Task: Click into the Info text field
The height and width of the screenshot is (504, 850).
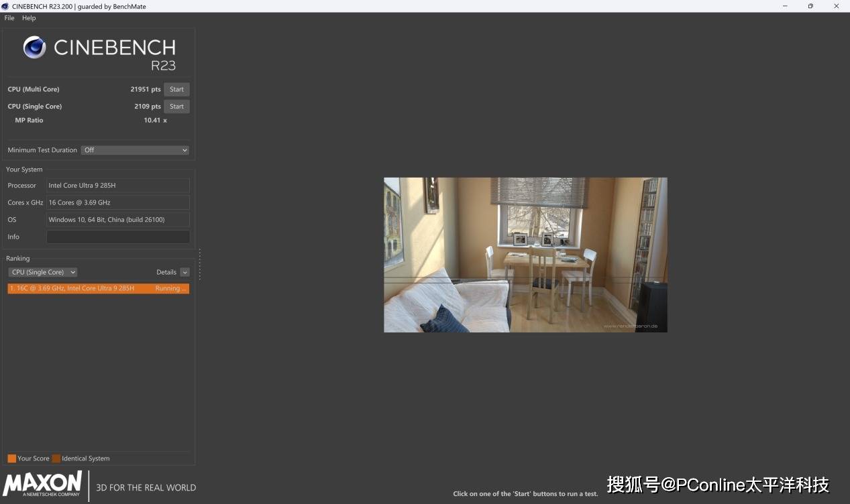Action: (x=118, y=237)
